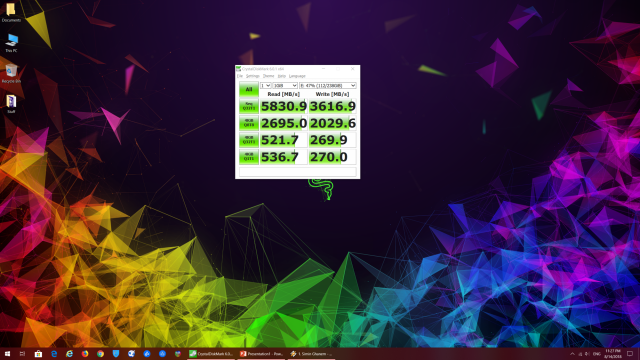Open the Documents folder desktop icon
The image size is (640, 360).
11,12
